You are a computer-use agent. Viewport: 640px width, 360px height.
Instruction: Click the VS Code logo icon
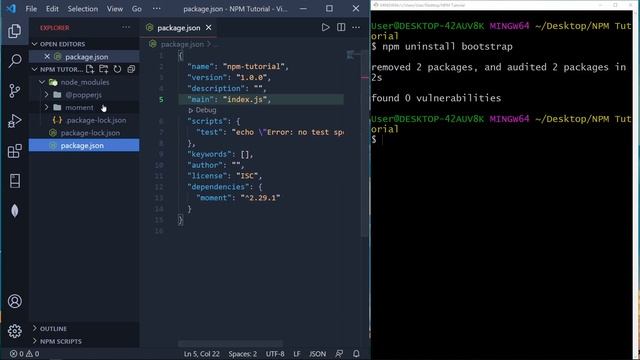(x=11, y=8)
